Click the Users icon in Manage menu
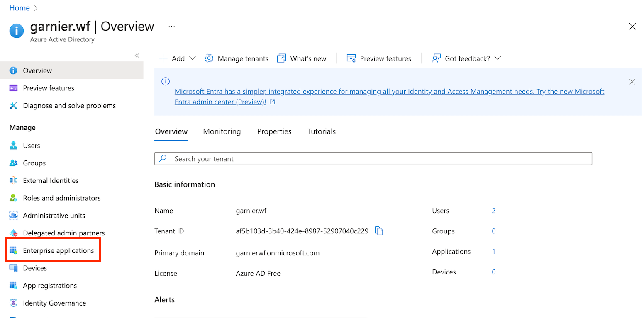 (13, 146)
